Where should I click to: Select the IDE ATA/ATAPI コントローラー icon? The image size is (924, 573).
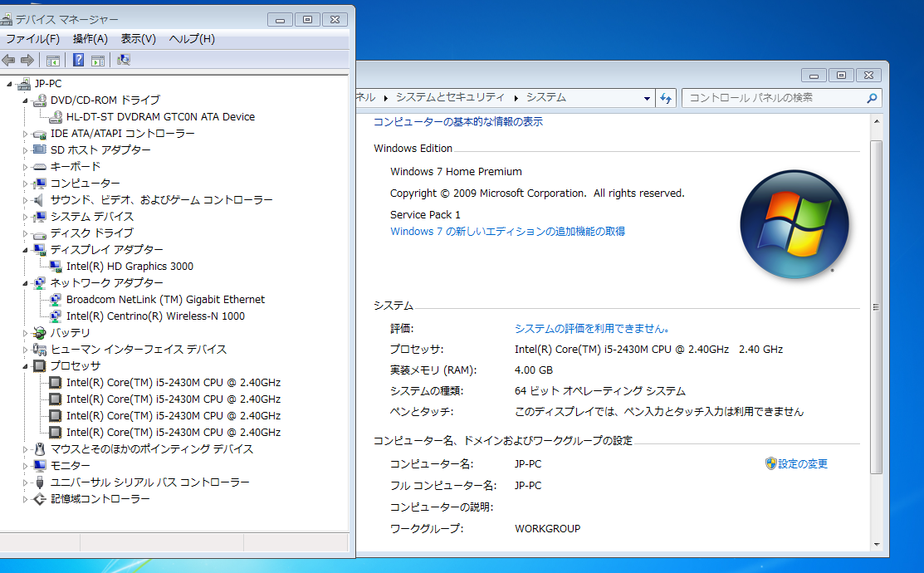coord(40,134)
